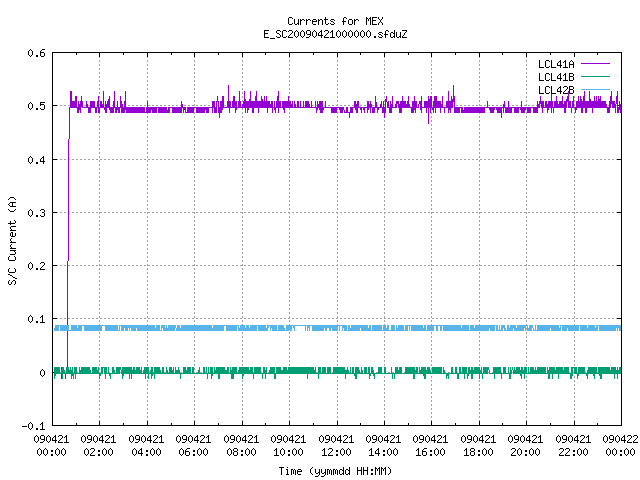Click the '12:00' time tick label
The height and width of the screenshot is (480, 640).
tap(336, 452)
